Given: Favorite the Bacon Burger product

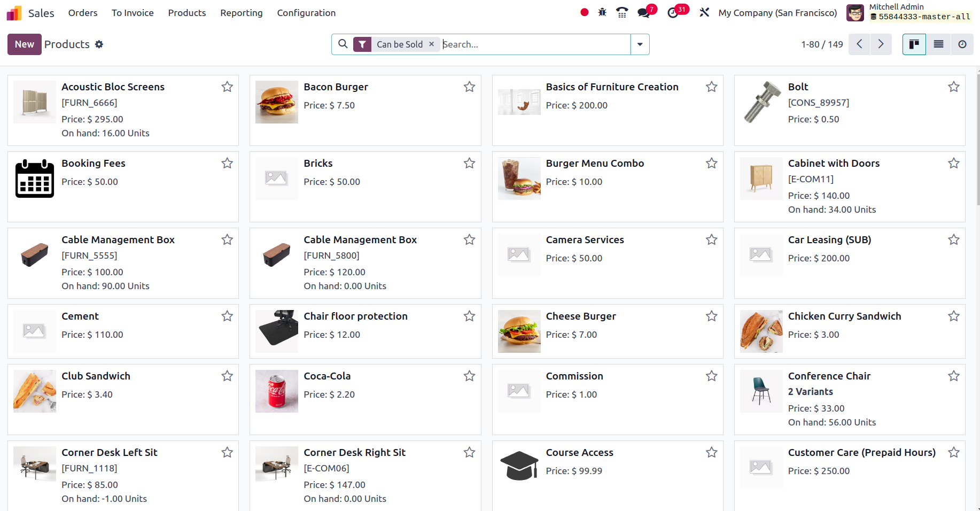Looking at the screenshot, I should point(469,87).
